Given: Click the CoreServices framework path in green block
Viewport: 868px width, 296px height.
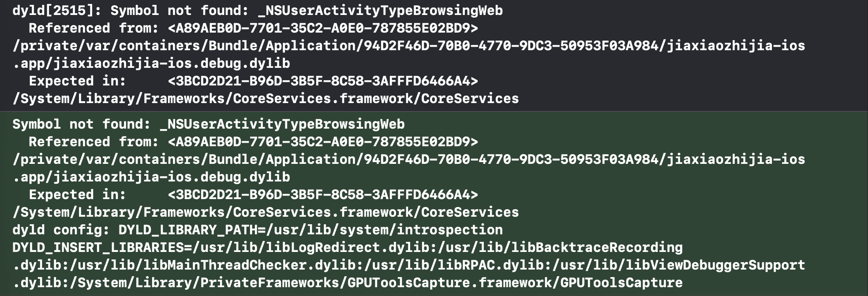Looking at the screenshot, I should coord(266,212).
